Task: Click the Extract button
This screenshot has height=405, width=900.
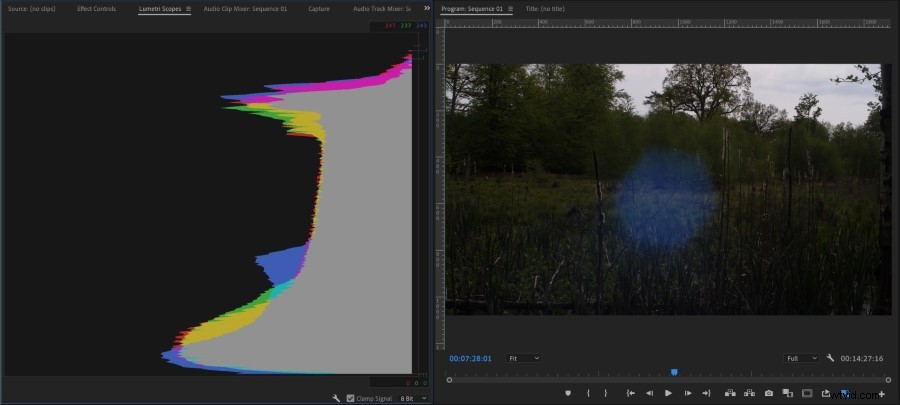Action: click(x=750, y=393)
